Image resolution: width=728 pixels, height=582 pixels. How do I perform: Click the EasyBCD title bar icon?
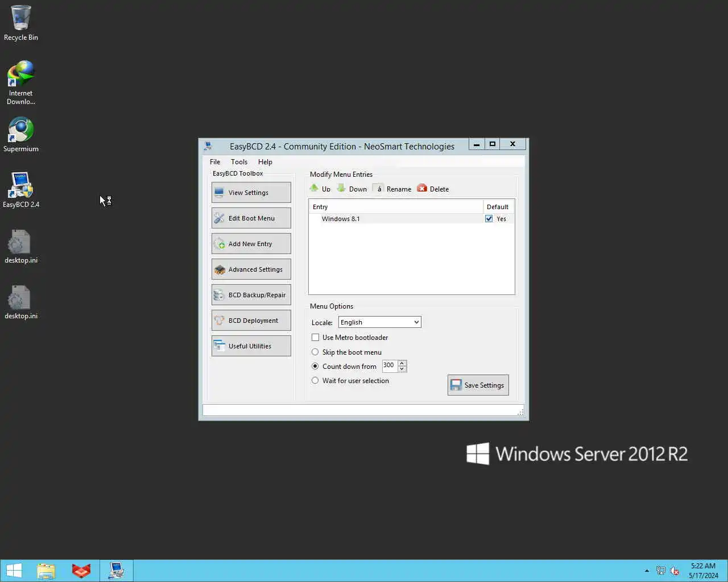pos(208,146)
